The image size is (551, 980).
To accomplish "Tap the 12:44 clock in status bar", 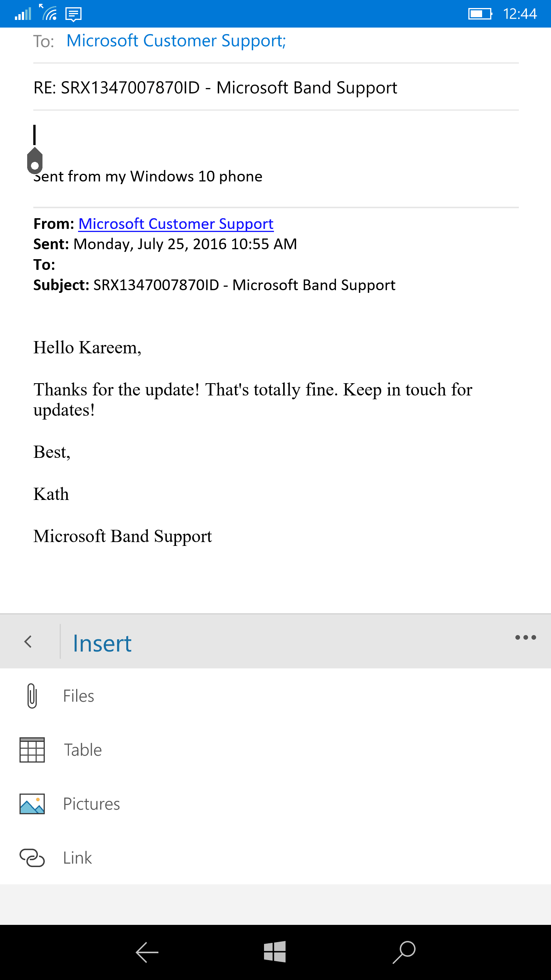I will (520, 14).
